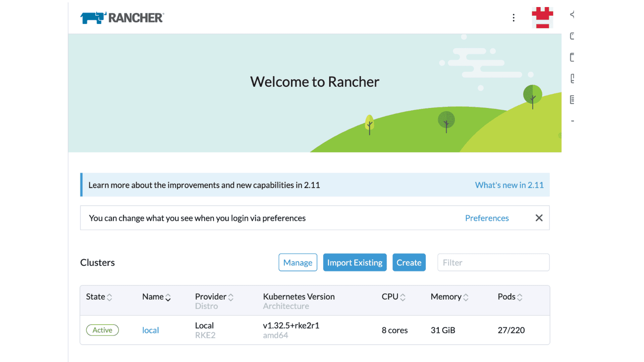This screenshot has width=644, height=362.
Task: Sort clusters by Memory column
Action: coord(449,297)
